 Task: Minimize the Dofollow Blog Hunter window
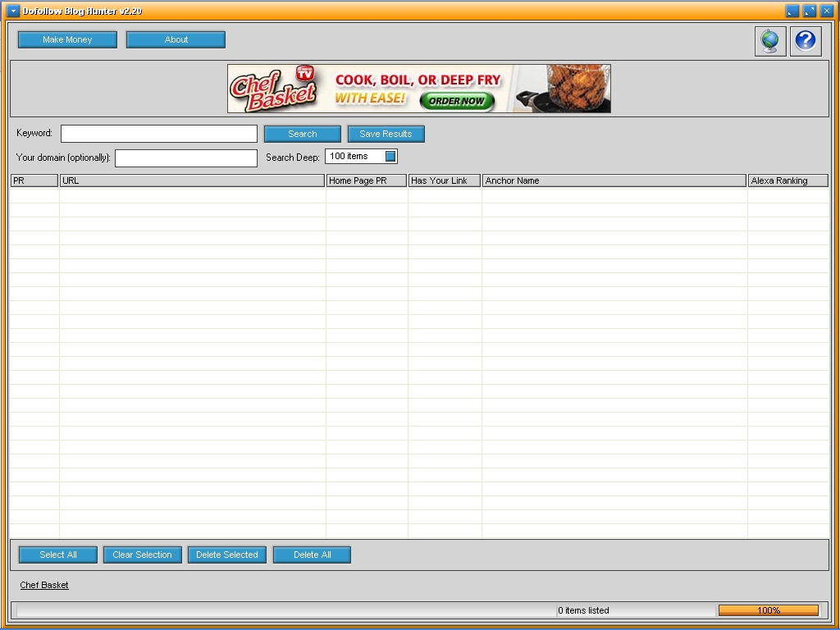click(792, 11)
